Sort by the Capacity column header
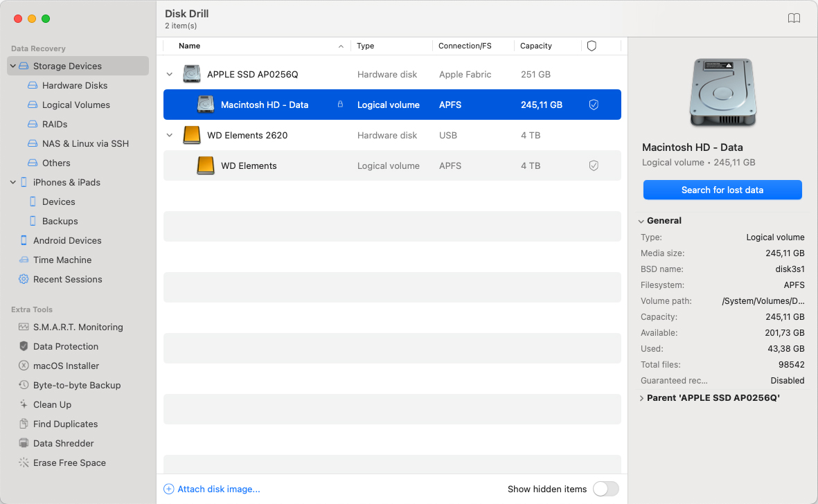The image size is (818, 504). [536, 46]
